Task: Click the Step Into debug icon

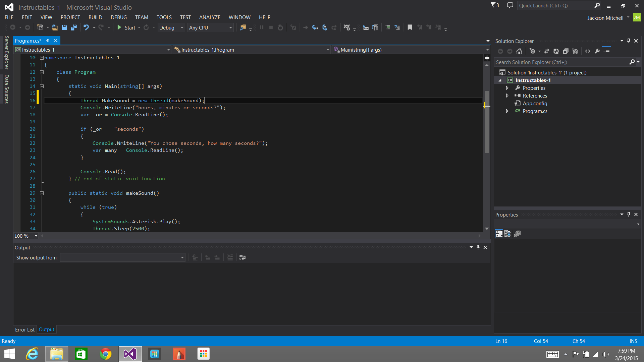Action: tap(315, 27)
